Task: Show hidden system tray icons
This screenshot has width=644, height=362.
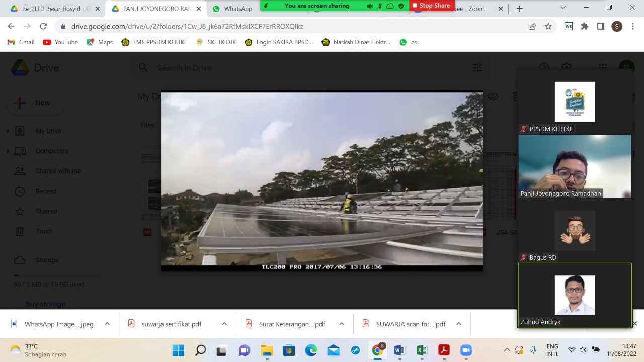Action: pos(507,350)
